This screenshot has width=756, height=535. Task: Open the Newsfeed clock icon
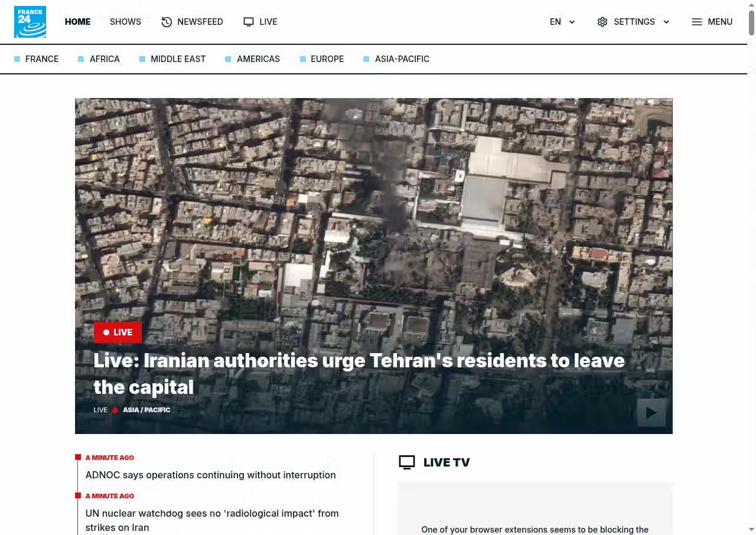[x=167, y=22]
